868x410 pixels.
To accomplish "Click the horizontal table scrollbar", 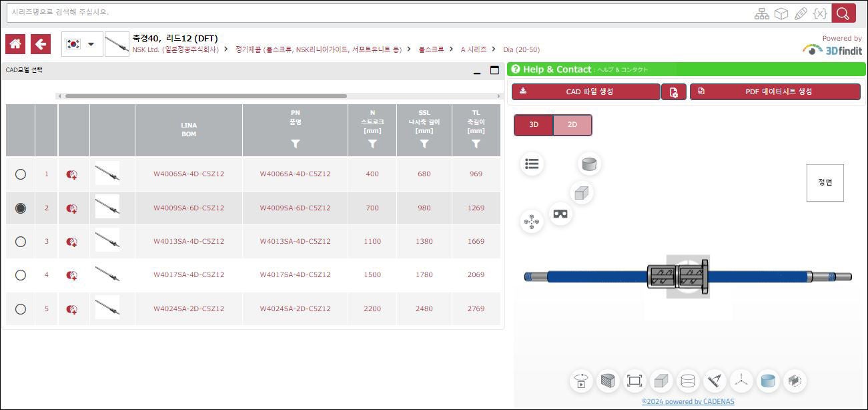I will (205, 96).
